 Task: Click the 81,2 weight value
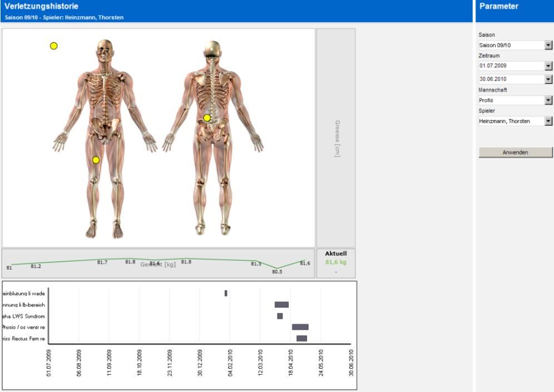pos(36,266)
